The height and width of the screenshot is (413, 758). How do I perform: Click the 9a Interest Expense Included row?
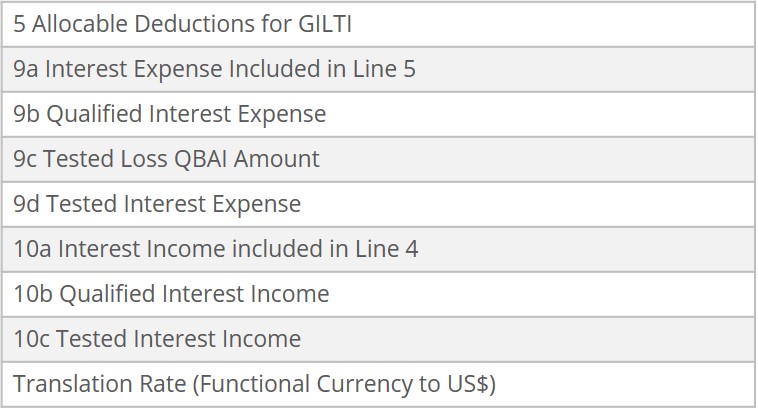point(378,69)
